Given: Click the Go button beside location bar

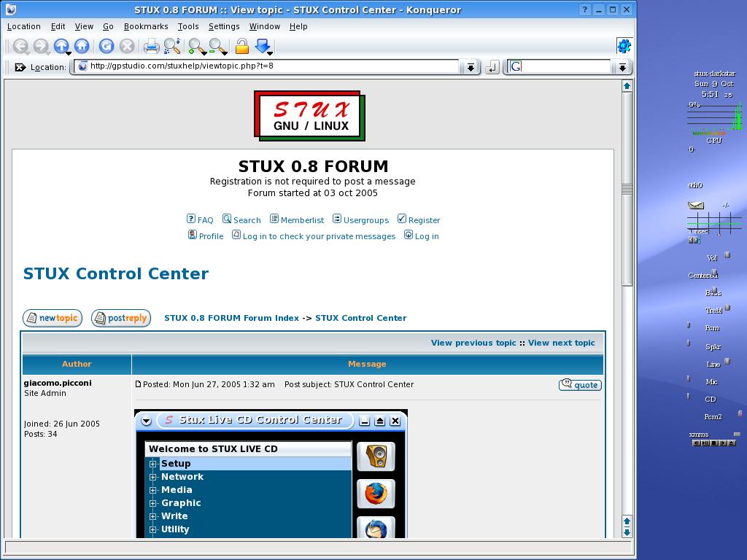Looking at the screenshot, I should tap(492, 67).
